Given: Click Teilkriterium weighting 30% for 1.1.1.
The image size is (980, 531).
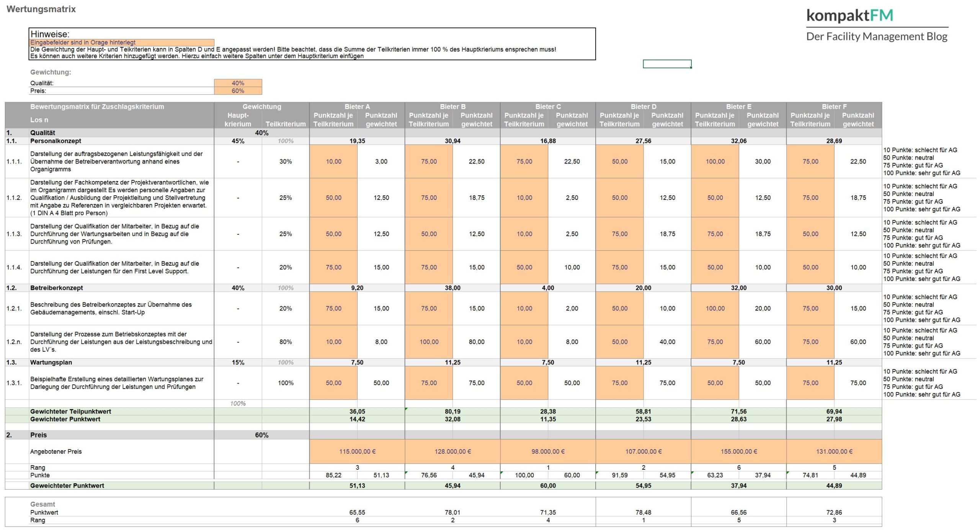Looking at the screenshot, I should 286,162.
